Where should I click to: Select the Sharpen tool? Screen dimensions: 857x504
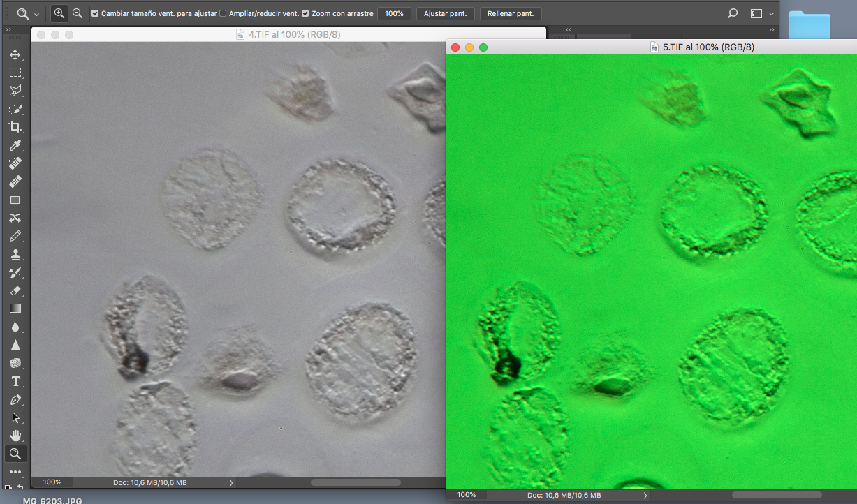tap(15, 345)
